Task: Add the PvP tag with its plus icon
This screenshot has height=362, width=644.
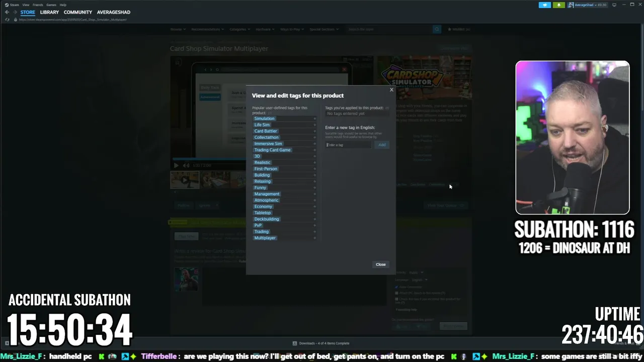Action: 315,225
